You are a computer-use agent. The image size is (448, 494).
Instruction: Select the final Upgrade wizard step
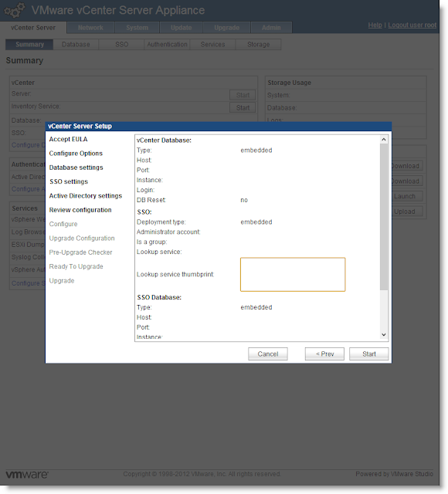[x=62, y=281]
